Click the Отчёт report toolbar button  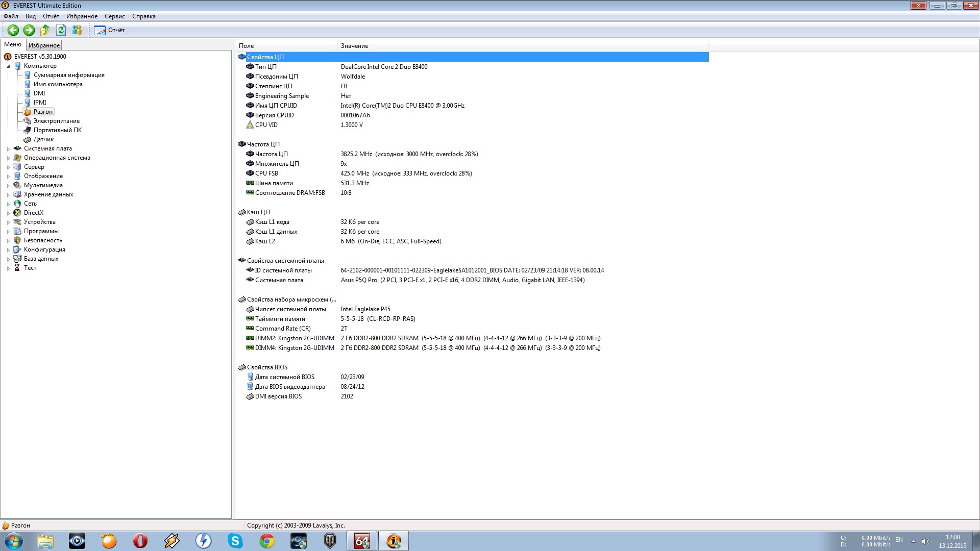109,30
